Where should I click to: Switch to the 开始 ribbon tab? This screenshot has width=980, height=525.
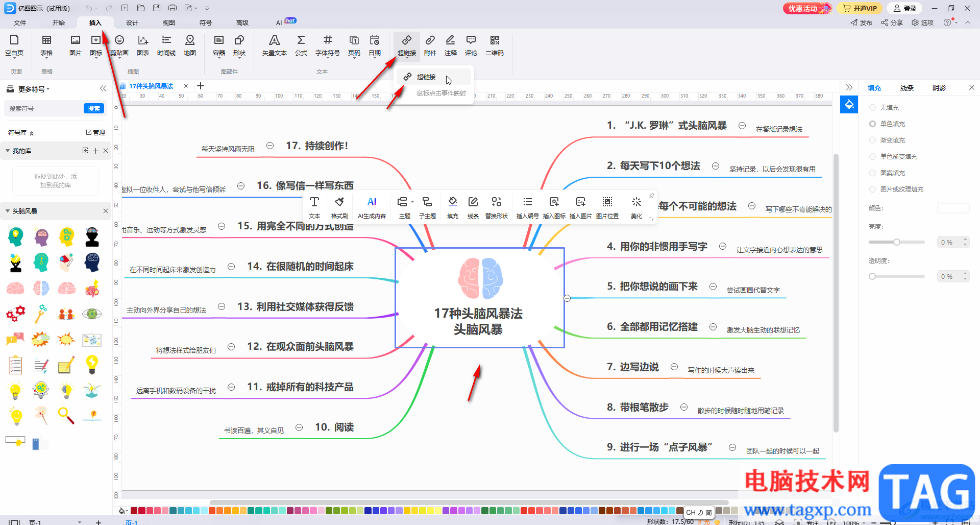point(59,23)
